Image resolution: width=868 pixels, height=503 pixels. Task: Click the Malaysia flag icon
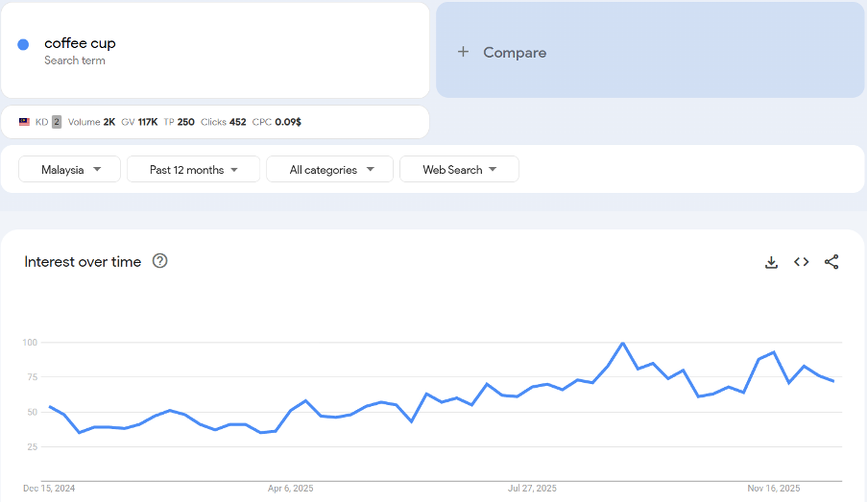[x=24, y=122]
